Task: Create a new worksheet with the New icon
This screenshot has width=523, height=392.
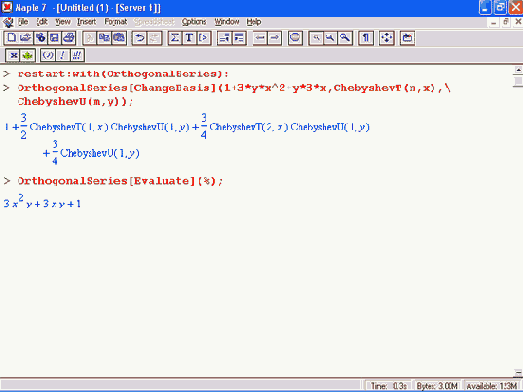Action: 11,38
